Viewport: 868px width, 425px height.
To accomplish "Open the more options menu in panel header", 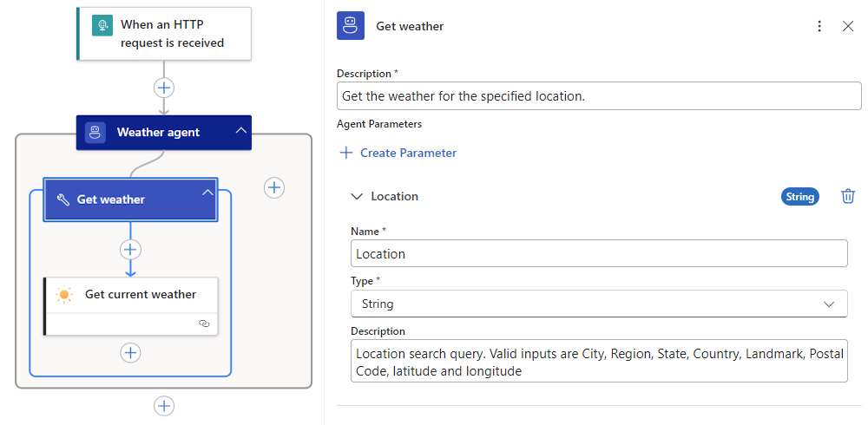I will (x=819, y=27).
